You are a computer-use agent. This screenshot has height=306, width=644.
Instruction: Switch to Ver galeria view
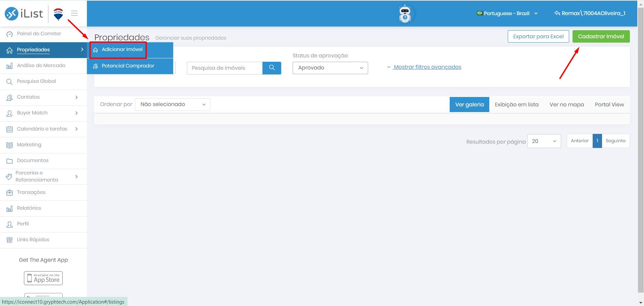pyautogui.click(x=469, y=104)
